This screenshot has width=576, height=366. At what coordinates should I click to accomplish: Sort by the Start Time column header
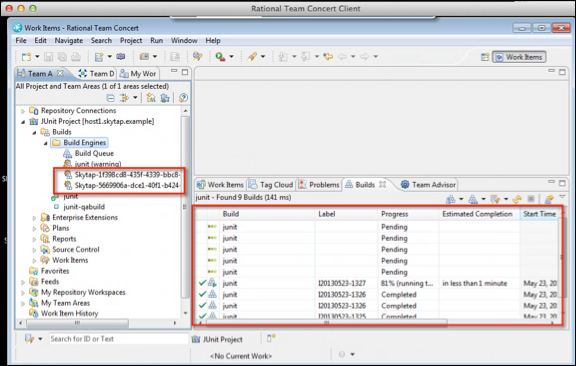tap(539, 214)
